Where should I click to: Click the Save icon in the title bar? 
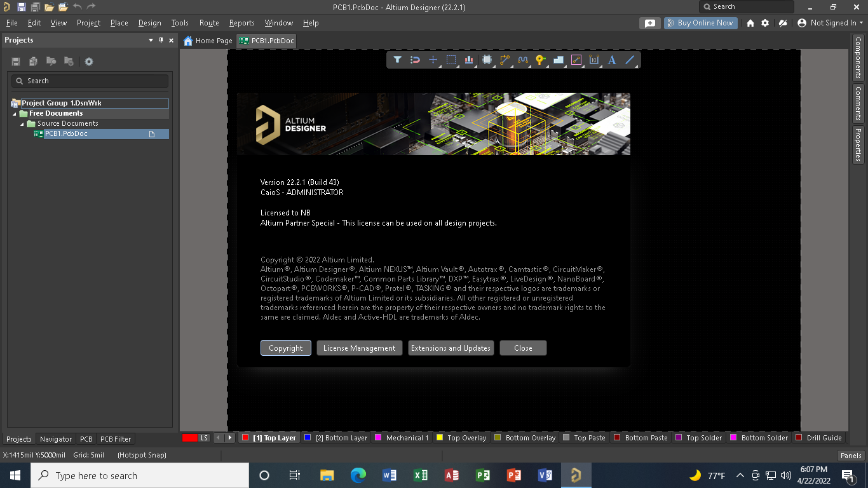21,7
